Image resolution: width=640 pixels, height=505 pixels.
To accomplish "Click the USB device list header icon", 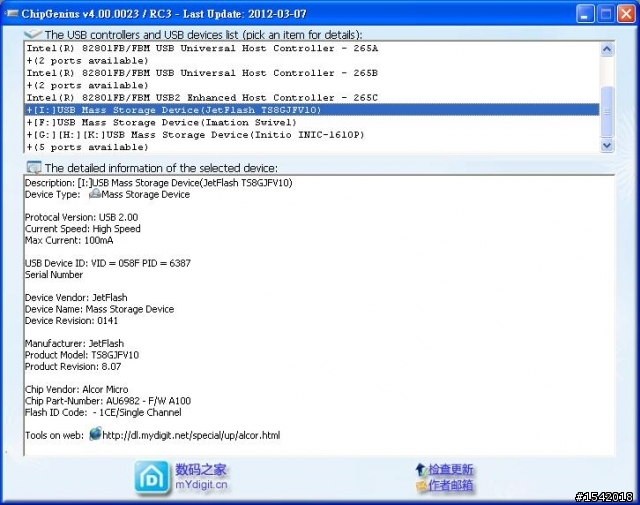I will 32,34.
